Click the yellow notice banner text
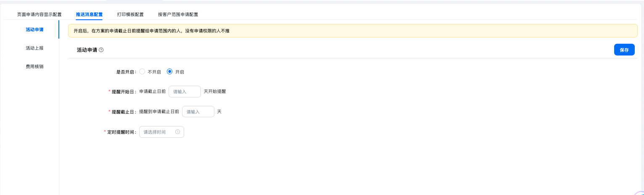Screen dimensions: 644x195 coord(151,31)
